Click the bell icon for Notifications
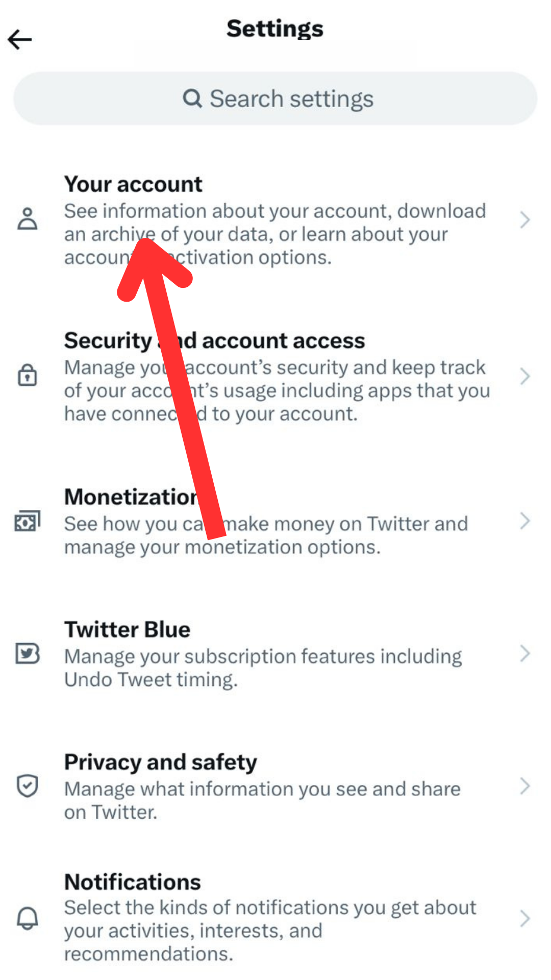551x980 pixels. point(28,918)
